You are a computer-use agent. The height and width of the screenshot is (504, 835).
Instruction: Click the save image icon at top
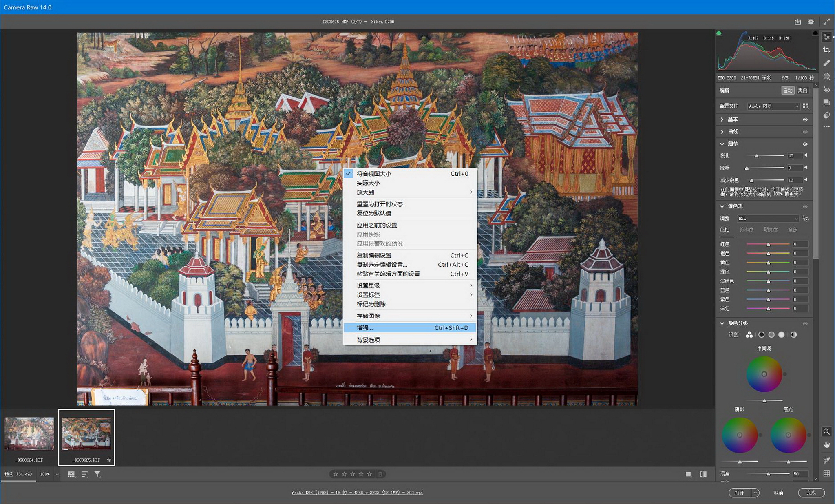(797, 22)
